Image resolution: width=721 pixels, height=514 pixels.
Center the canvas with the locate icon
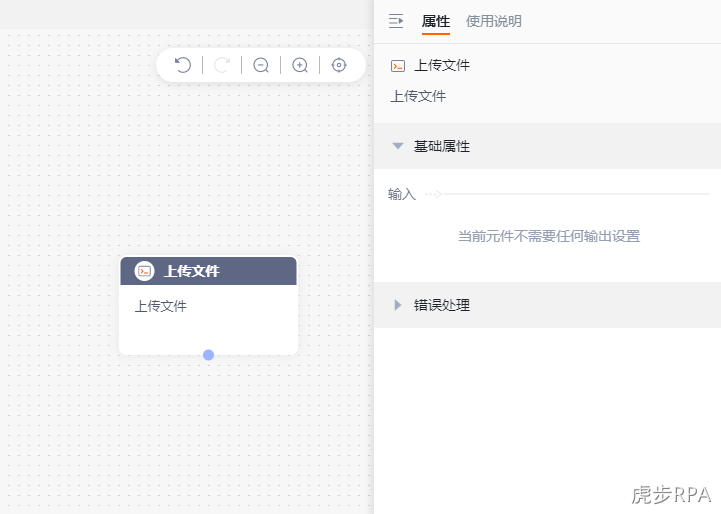tap(339, 65)
